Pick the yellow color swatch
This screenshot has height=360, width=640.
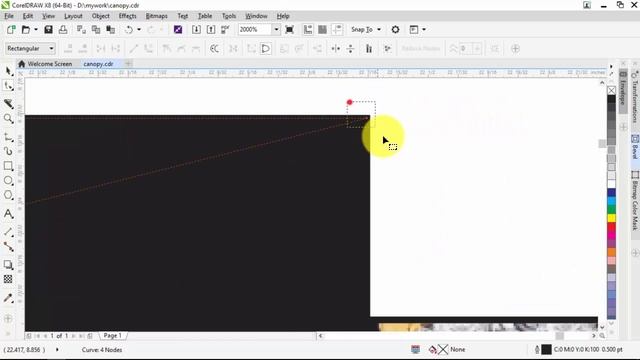coord(611,218)
